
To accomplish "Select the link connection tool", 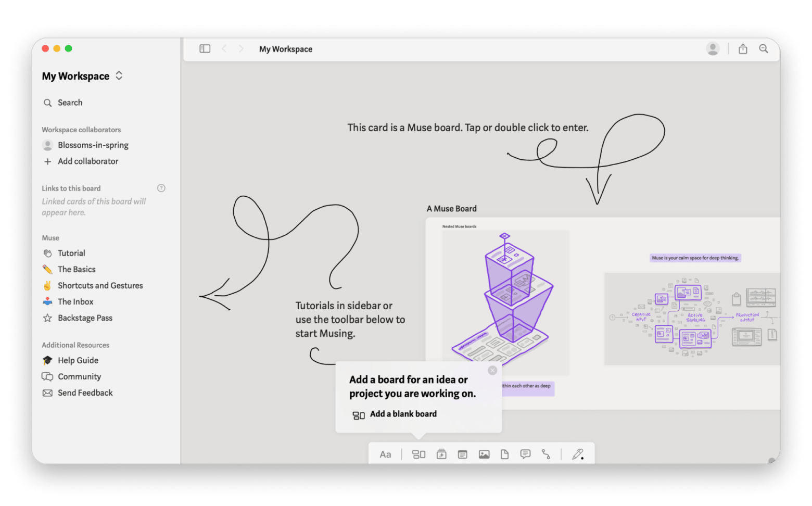I will click(547, 454).
